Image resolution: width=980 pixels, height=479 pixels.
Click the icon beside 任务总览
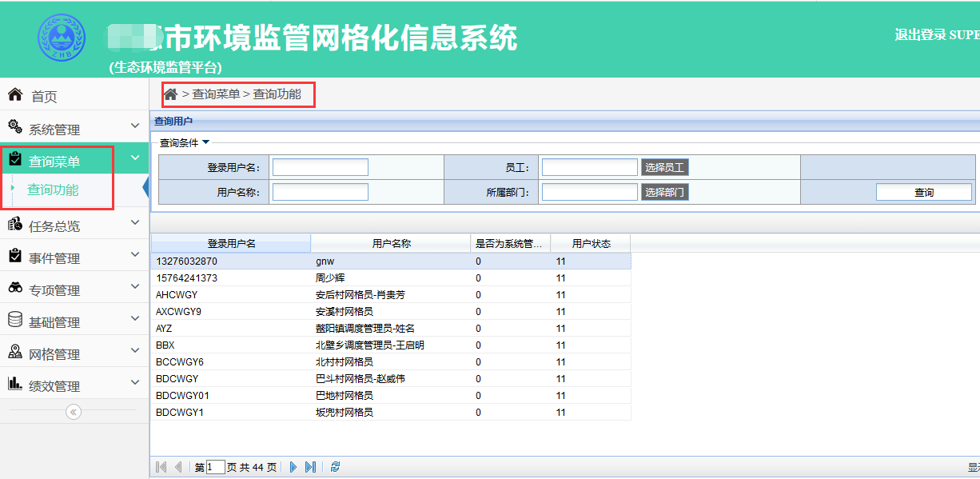coord(14,224)
